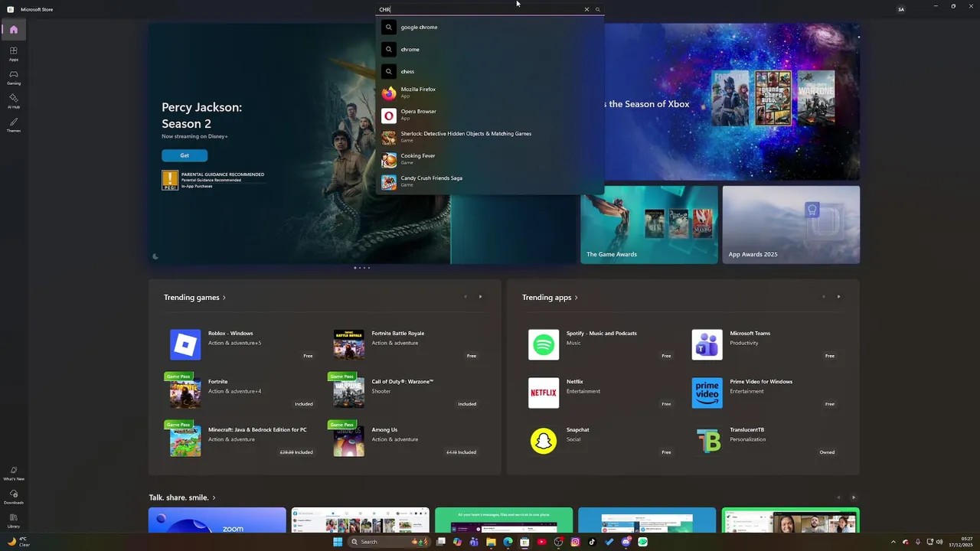The image size is (980, 551).
Task: Open Call of Duty: Warzone entry
Action: click(406, 393)
